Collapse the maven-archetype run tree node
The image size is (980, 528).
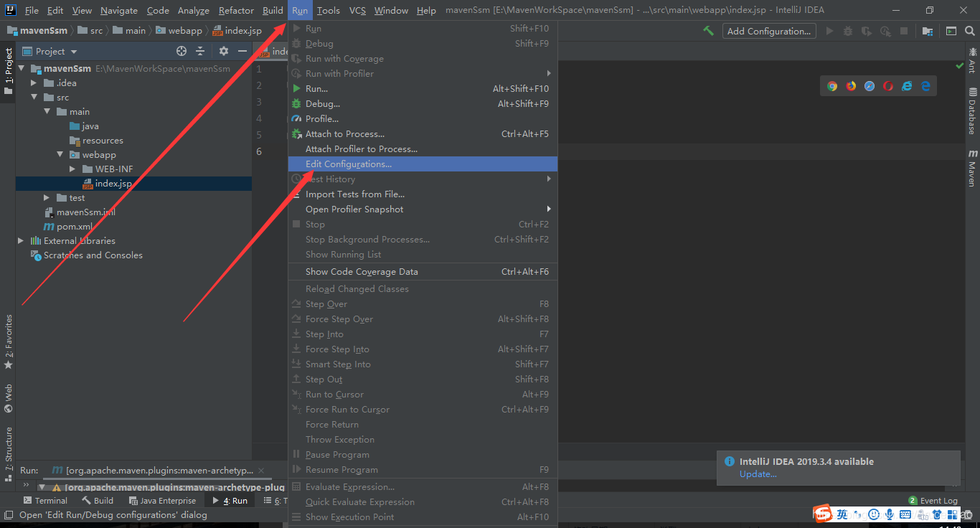coord(42,487)
